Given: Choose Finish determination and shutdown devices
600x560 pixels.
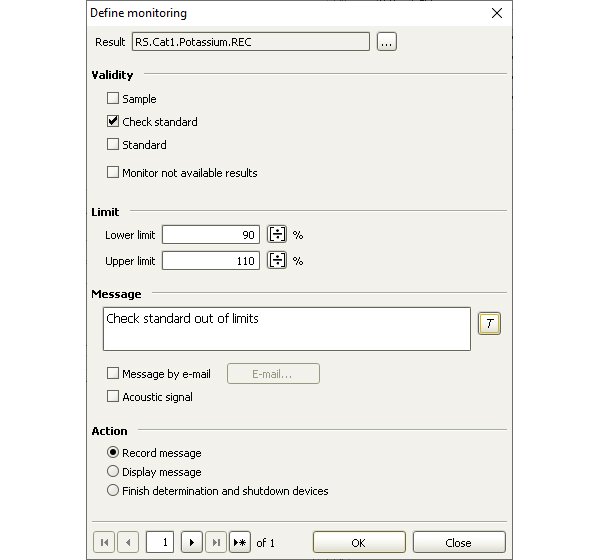Looking at the screenshot, I should pyautogui.click(x=113, y=490).
